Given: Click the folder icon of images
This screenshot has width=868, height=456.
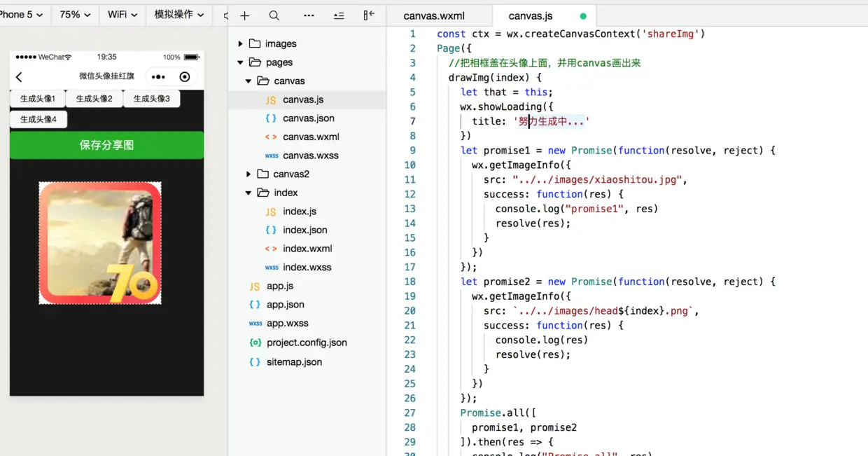Looking at the screenshot, I should pos(255,43).
